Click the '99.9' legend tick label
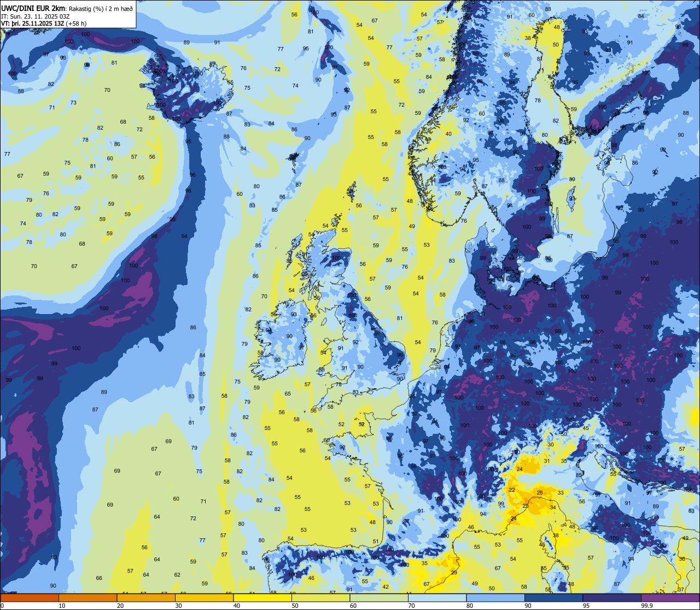 [648, 606]
